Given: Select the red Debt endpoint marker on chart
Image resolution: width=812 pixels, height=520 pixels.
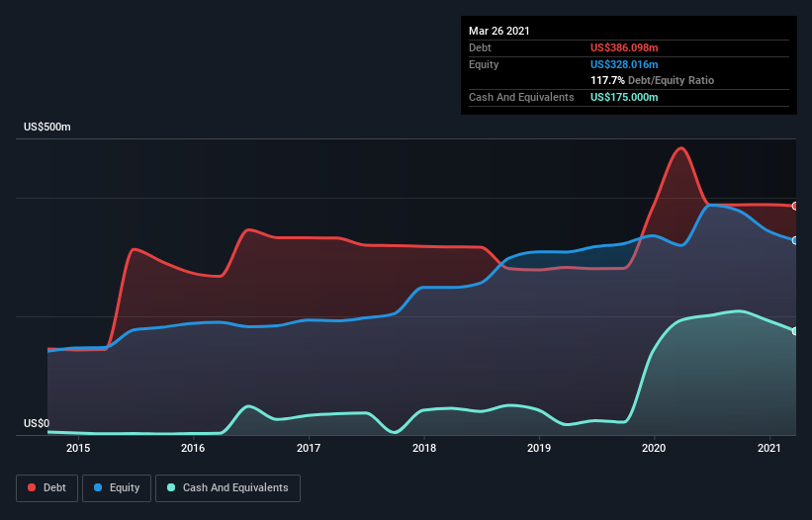Looking at the screenshot, I should point(795,206).
